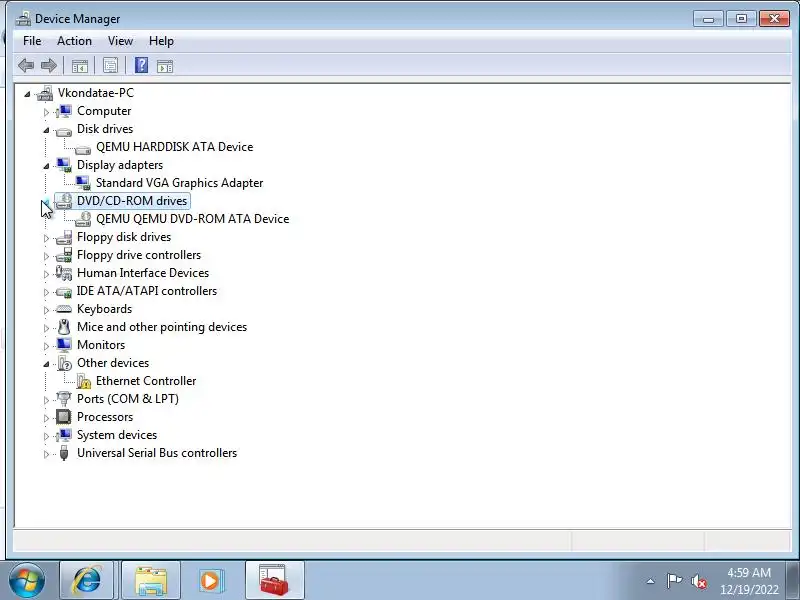Collapse the Disk drives category arrow
800x600 pixels.
pyautogui.click(x=46, y=130)
